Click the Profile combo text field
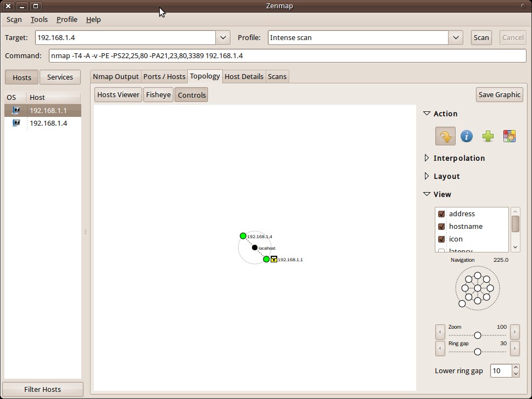The width and height of the screenshot is (532, 399). pyautogui.click(x=358, y=38)
